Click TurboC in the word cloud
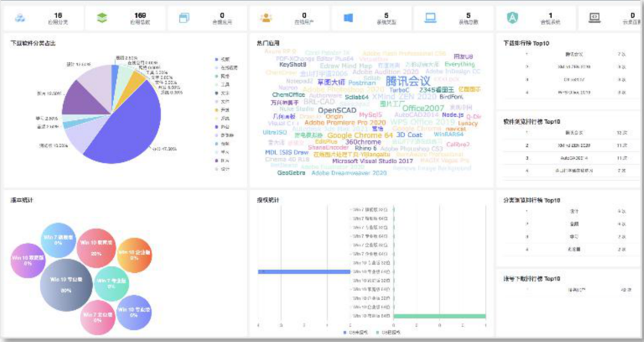 click(x=399, y=90)
